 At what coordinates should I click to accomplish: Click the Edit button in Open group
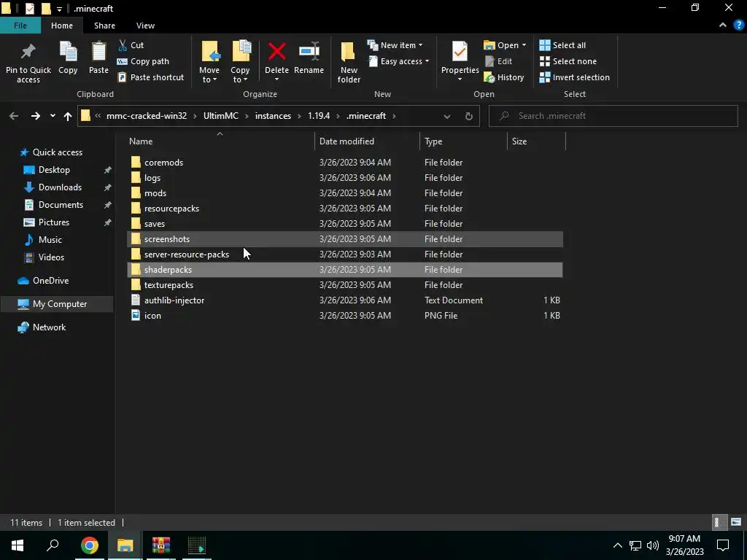tap(498, 61)
